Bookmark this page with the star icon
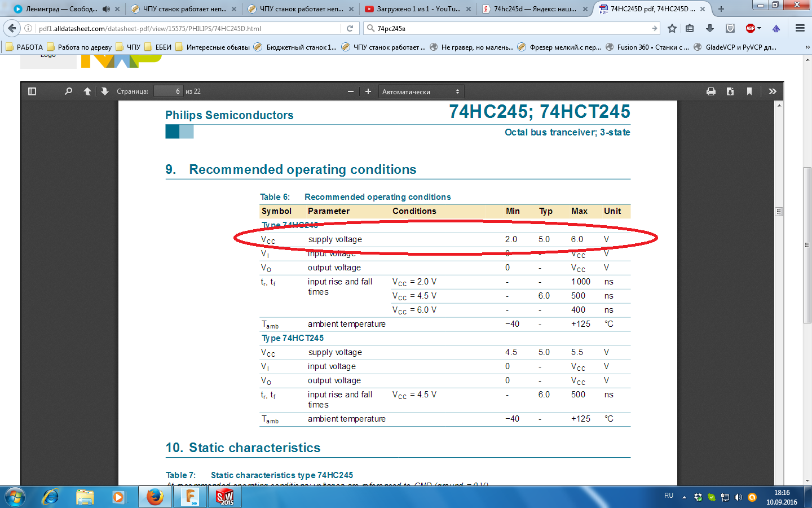The height and width of the screenshot is (508, 812). 672,28
